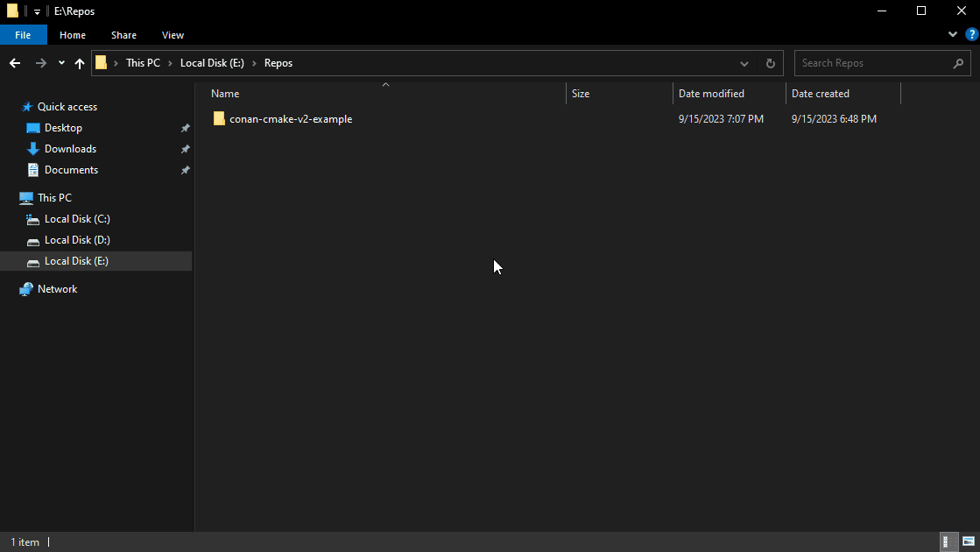Open the View ribbon tab
Viewport: 980px width, 552px height.
[173, 35]
